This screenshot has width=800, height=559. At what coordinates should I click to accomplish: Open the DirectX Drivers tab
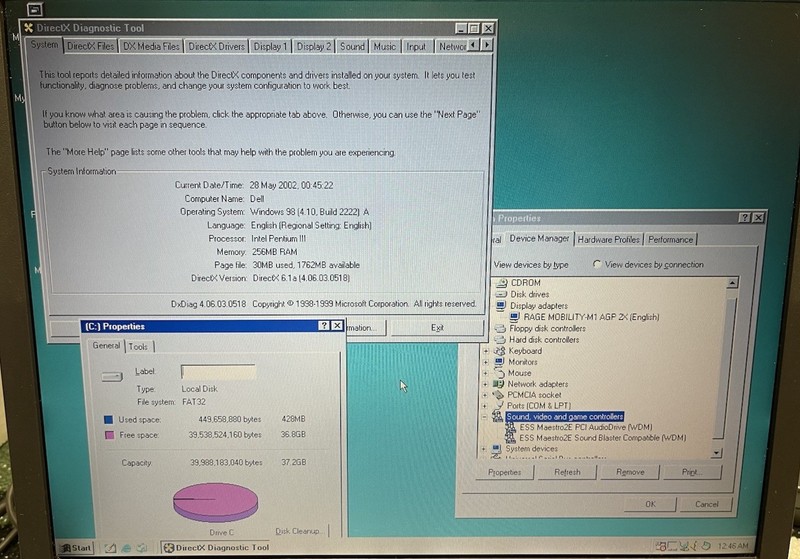point(217,46)
